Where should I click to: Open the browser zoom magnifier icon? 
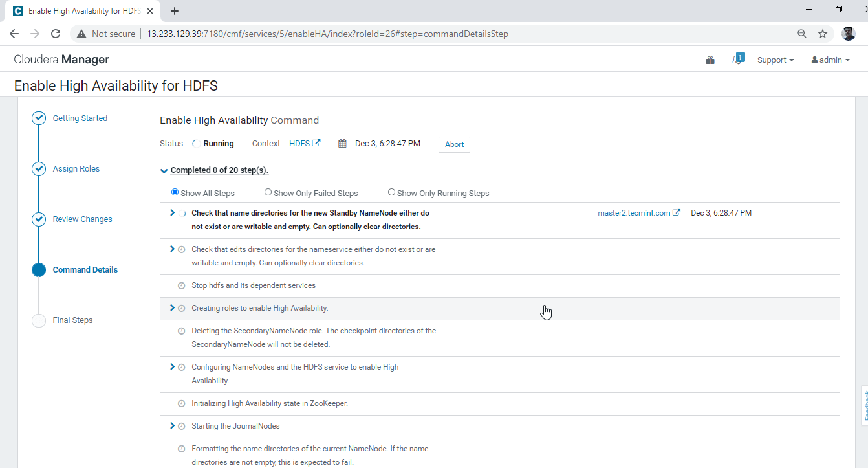point(802,34)
